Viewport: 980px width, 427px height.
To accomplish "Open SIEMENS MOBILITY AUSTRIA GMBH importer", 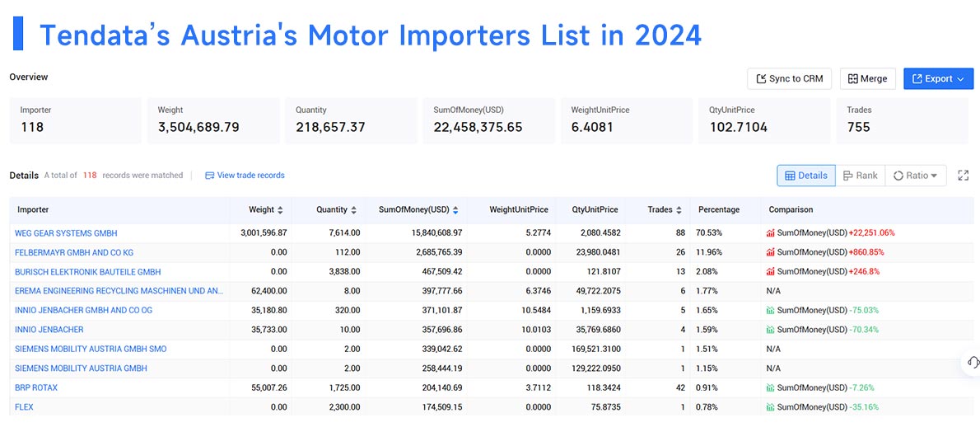I will point(82,368).
